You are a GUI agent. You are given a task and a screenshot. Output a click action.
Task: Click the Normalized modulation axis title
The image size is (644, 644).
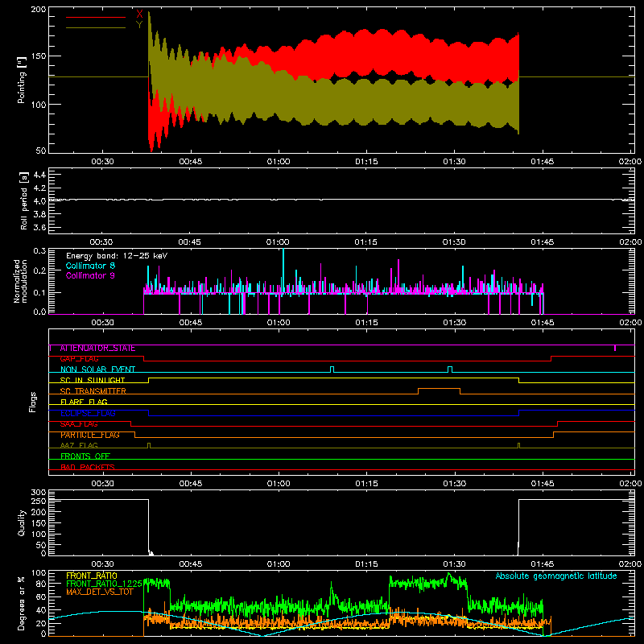pyautogui.click(x=20, y=281)
